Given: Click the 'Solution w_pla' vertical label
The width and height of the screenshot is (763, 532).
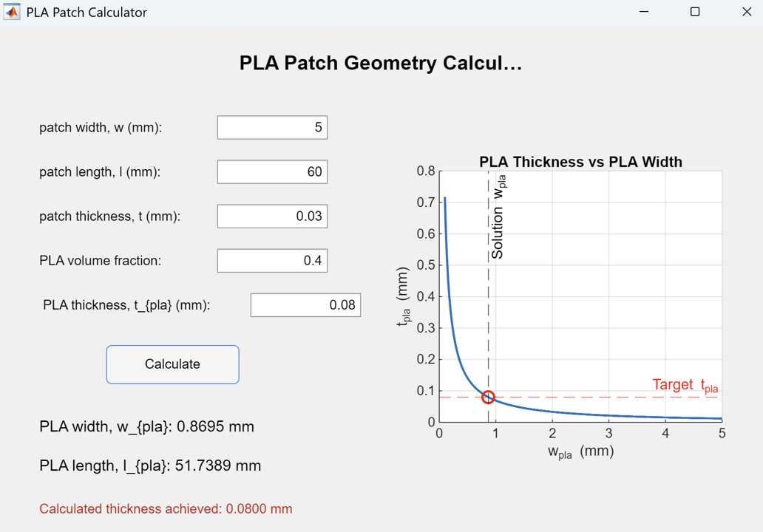Looking at the screenshot, I should click(498, 217).
